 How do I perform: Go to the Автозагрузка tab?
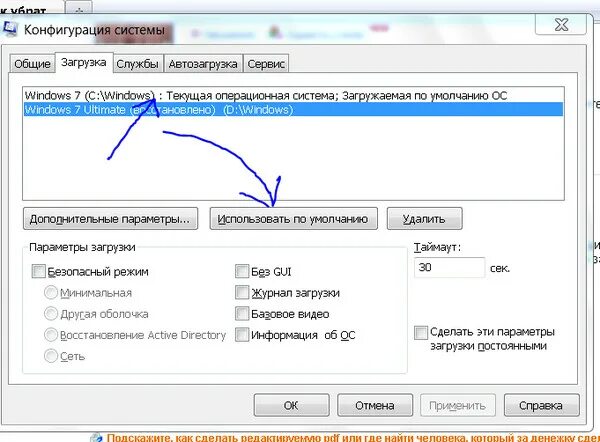point(203,64)
